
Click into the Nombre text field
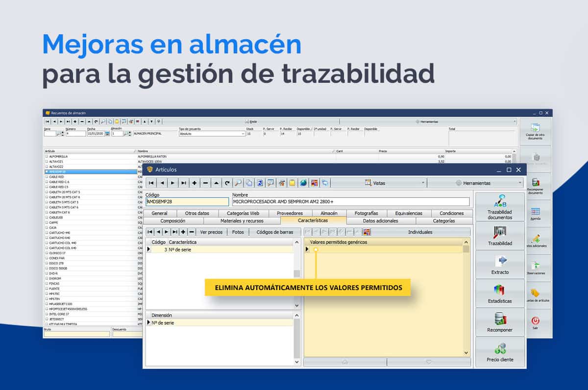[x=350, y=201]
